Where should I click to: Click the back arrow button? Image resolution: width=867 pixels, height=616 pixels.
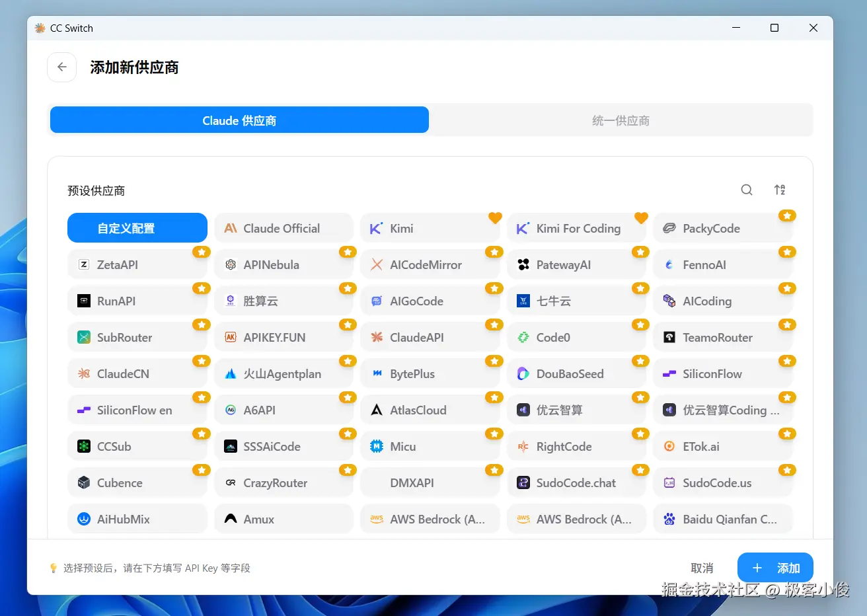coord(62,67)
